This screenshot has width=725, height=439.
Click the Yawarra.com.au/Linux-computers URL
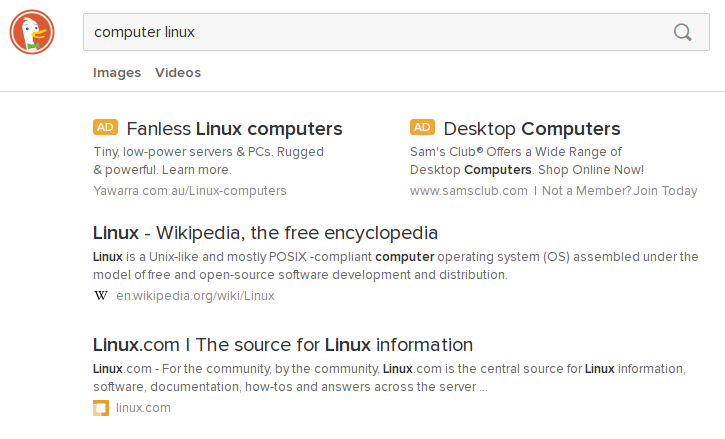[x=190, y=191]
